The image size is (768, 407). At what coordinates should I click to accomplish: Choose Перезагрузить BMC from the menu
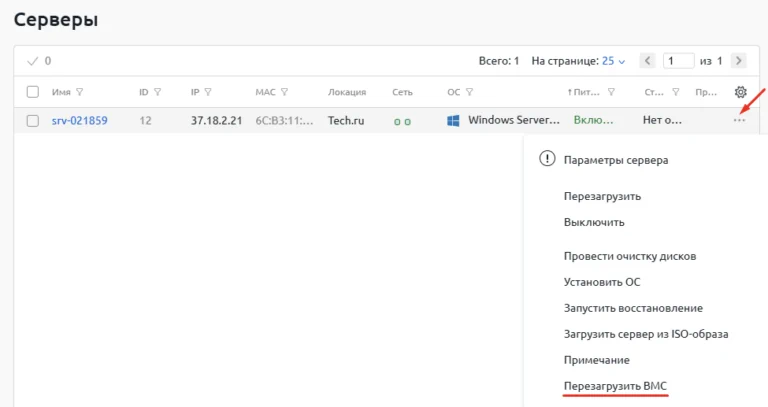pos(614,385)
